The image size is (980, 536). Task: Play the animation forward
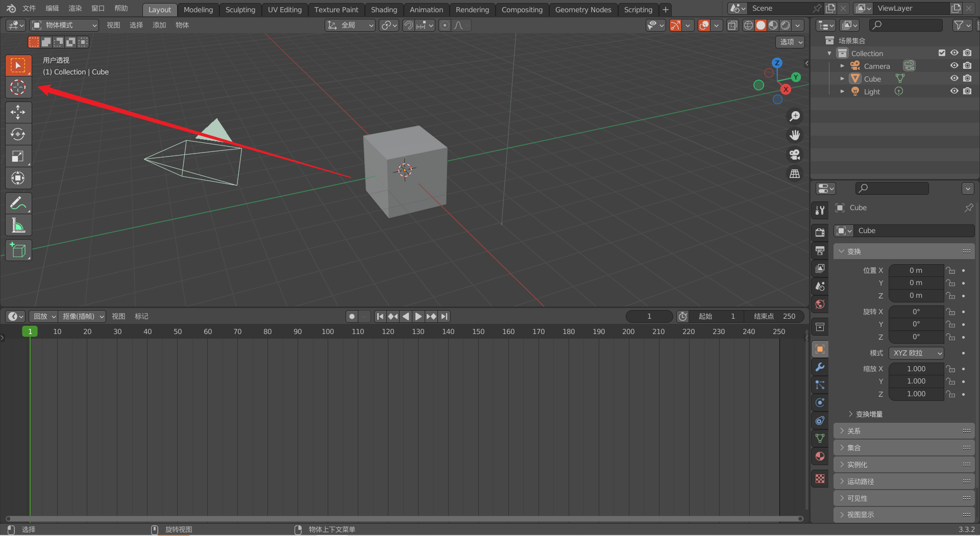(x=418, y=316)
